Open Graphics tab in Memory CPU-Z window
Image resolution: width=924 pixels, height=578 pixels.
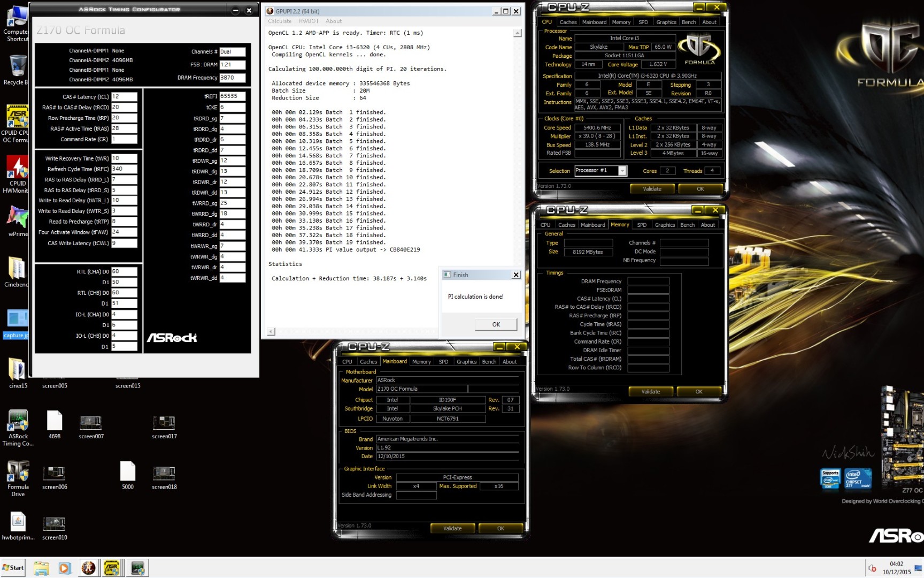(x=665, y=225)
